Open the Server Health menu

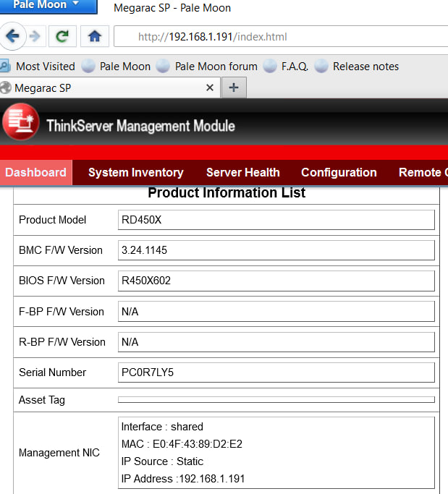coord(243,172)
